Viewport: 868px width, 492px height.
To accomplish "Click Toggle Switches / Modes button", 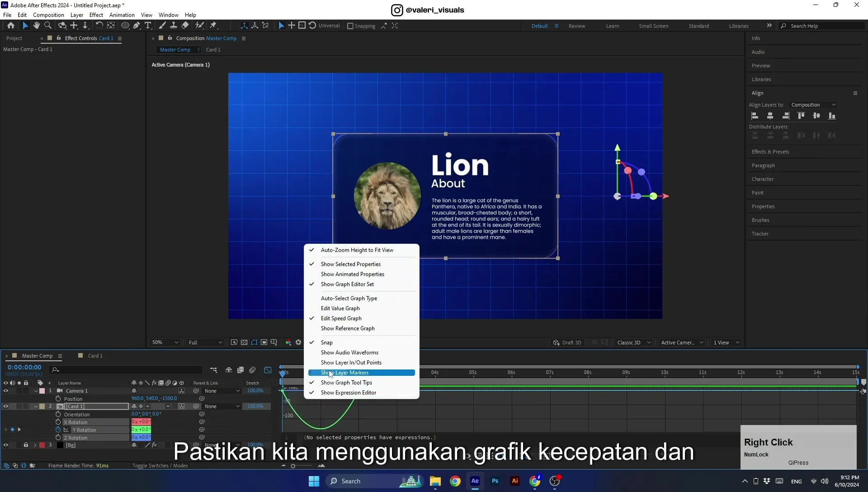I will [160, 466].
